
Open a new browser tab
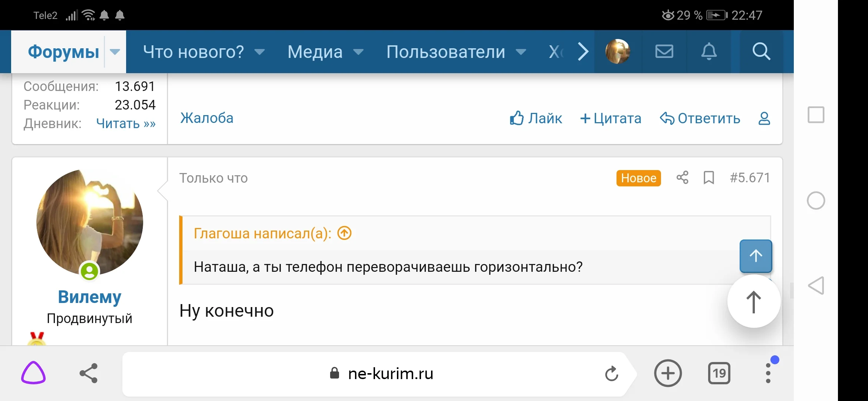668,373
